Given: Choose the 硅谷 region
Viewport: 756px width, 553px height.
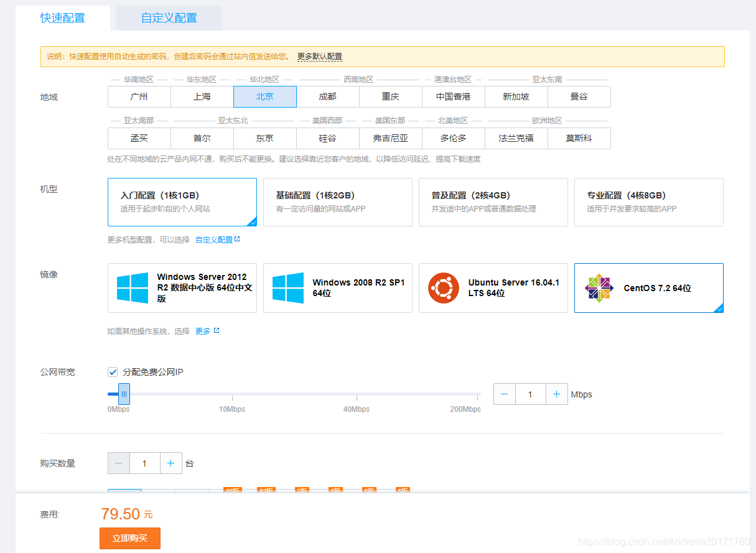Looking at the screenshot, I should click(x=328, y=139).
